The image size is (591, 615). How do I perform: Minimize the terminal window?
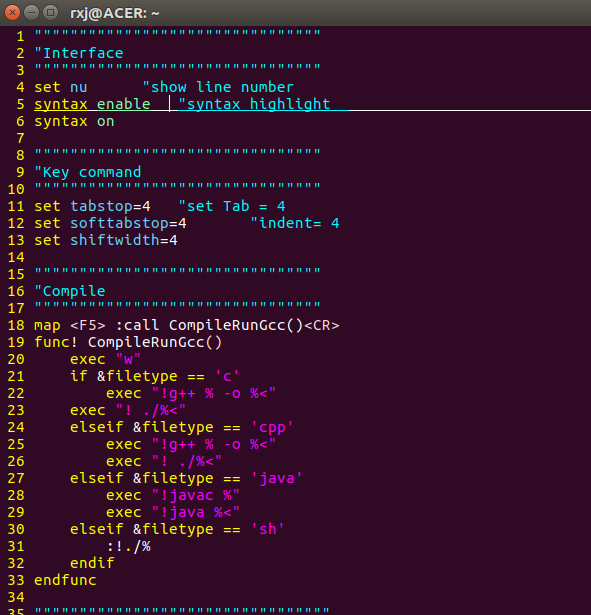(31, 13)
